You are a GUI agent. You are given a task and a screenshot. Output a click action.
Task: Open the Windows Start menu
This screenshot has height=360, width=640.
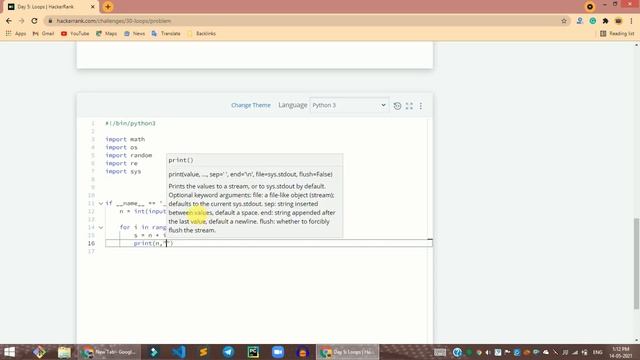[x=9, y=352]
